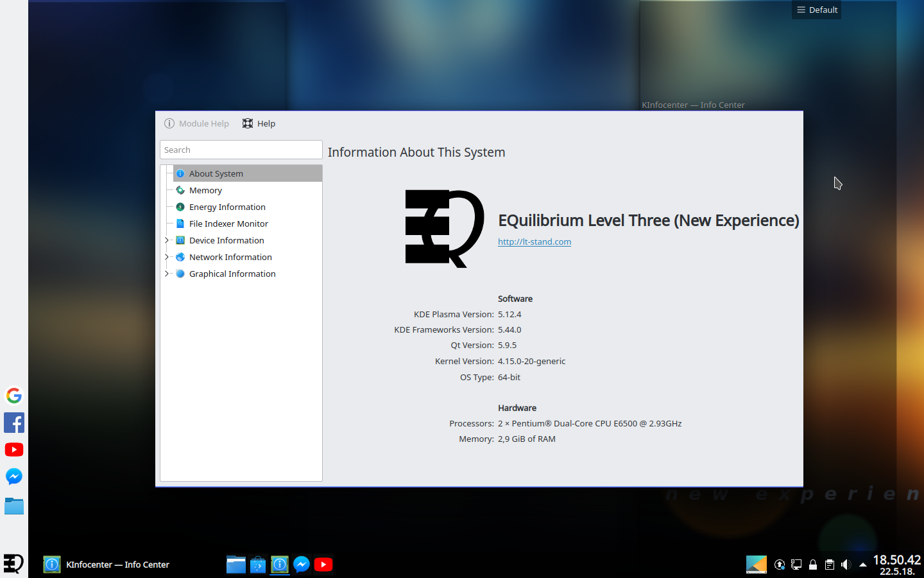Click the EQ distribution logo
The image size is (924, 578).
tap(445, 229)
